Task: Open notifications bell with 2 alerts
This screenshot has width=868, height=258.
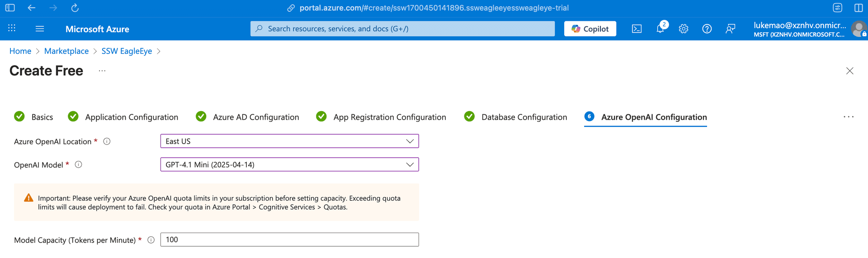Action: point(660,28)
